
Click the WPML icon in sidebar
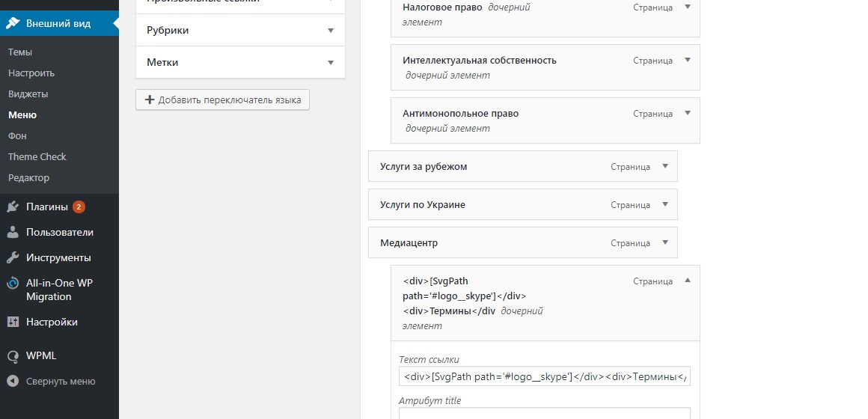13,356
